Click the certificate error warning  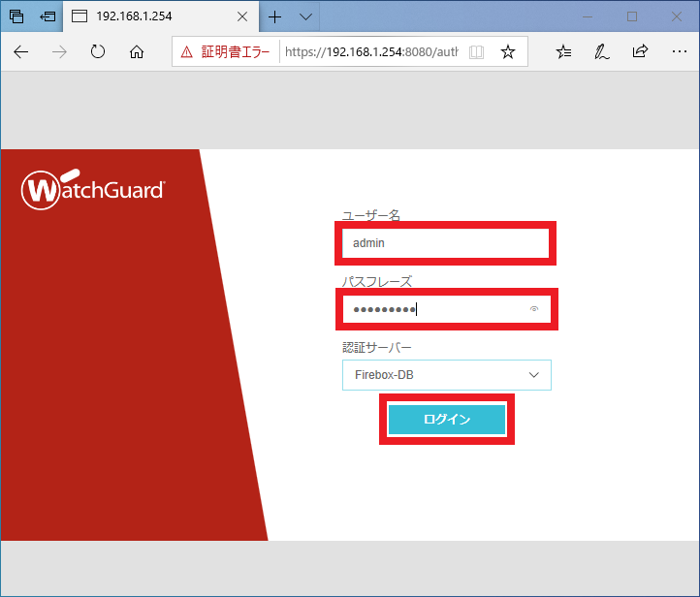point(225,51)
